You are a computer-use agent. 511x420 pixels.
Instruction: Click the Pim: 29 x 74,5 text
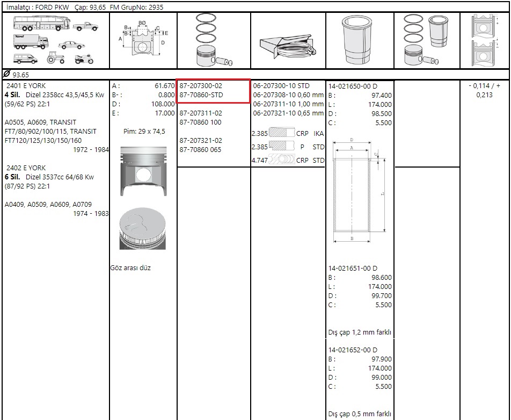(x=144, y=132)
